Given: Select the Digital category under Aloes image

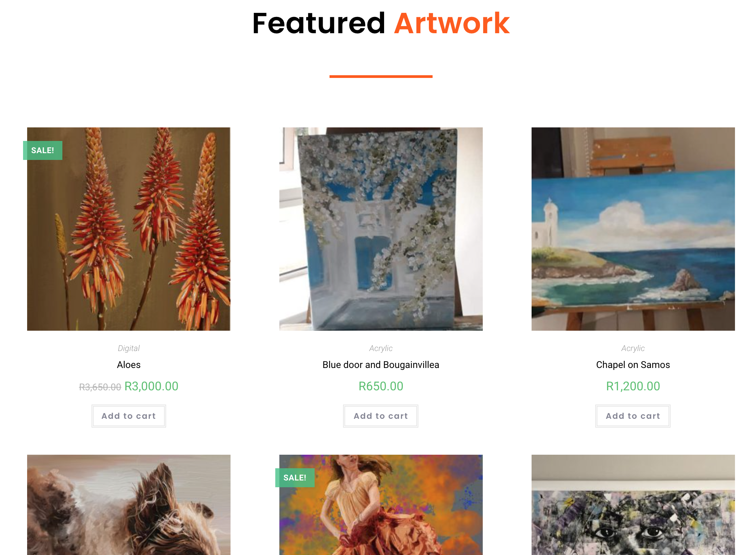Looking at the screenshot, I should (129, 348).
